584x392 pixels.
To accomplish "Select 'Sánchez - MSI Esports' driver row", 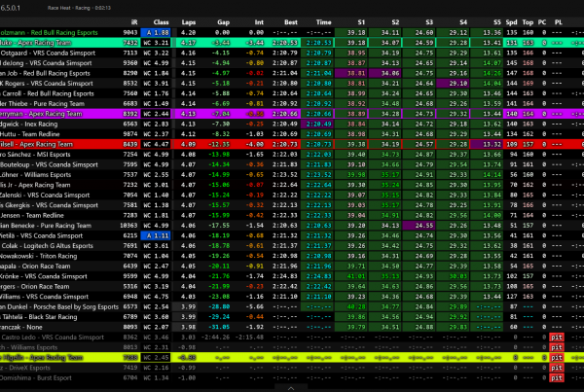I will point(292,155).
